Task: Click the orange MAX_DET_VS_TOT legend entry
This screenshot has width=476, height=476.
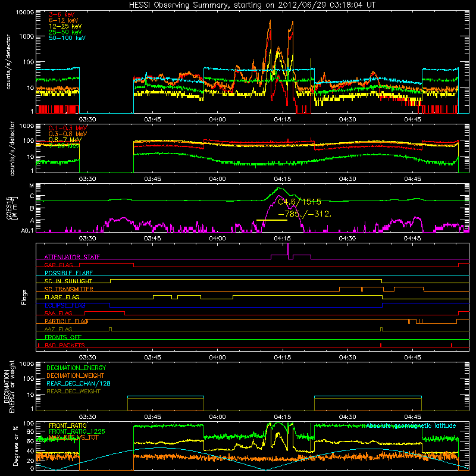Action: click(74, 437)
